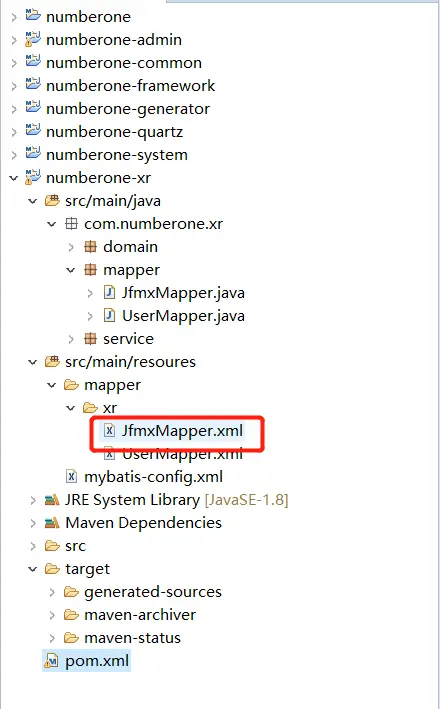Viewport: 440px width, 709px height.
Task: Click the numberone-admin Maven project icon
Action: (33, 39)
